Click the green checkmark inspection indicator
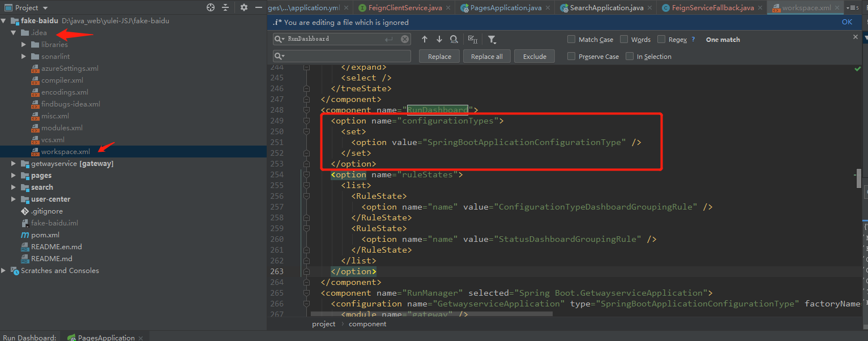The image size is (868, 341). (x=858, y=69)
